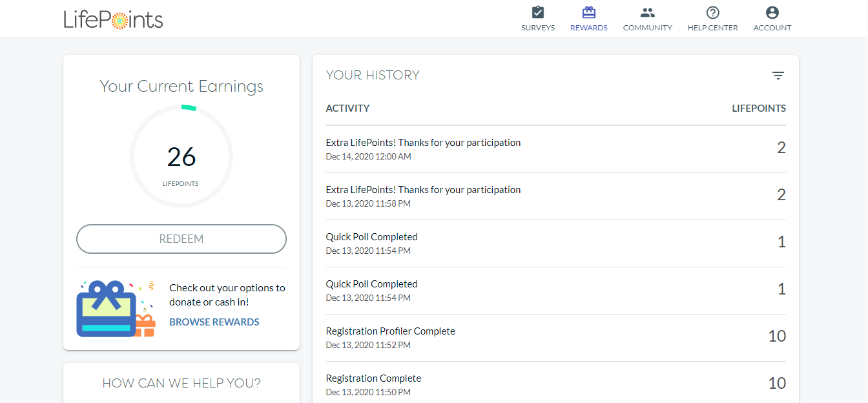Go to HELP CENTER menu label
The width and height of the screenshot is (868, 403).
click(713, 28)
